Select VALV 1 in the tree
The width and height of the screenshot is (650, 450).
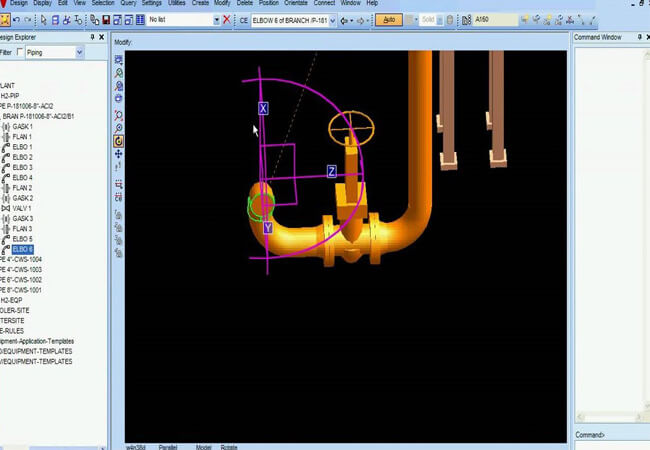(22, 208)
